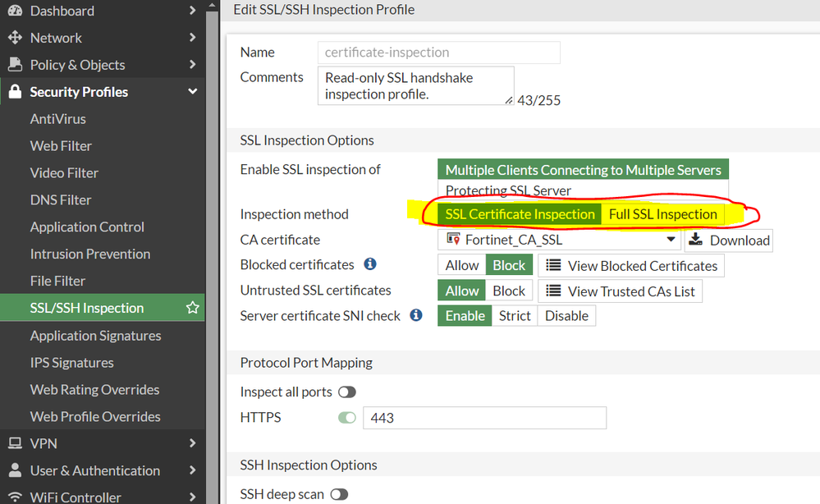Click the Policy & Objects icon
This screenshot has height=504, width=820.
tap(14, 65)
